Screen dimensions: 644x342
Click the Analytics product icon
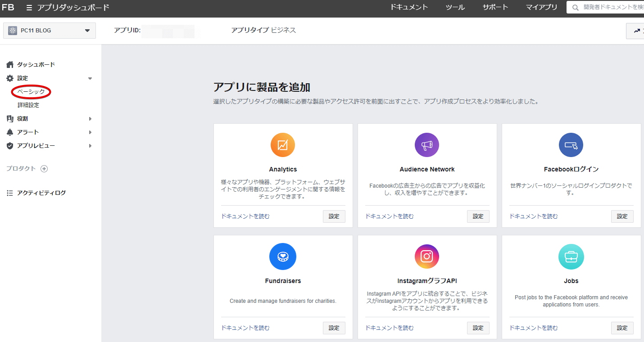(x=283, y=145)
